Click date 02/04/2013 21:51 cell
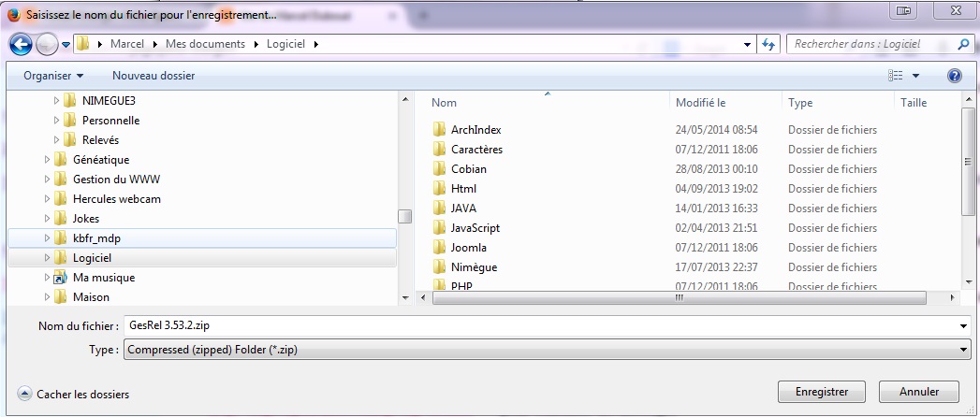This screenshot has height=417, width=980. (716, 228)
